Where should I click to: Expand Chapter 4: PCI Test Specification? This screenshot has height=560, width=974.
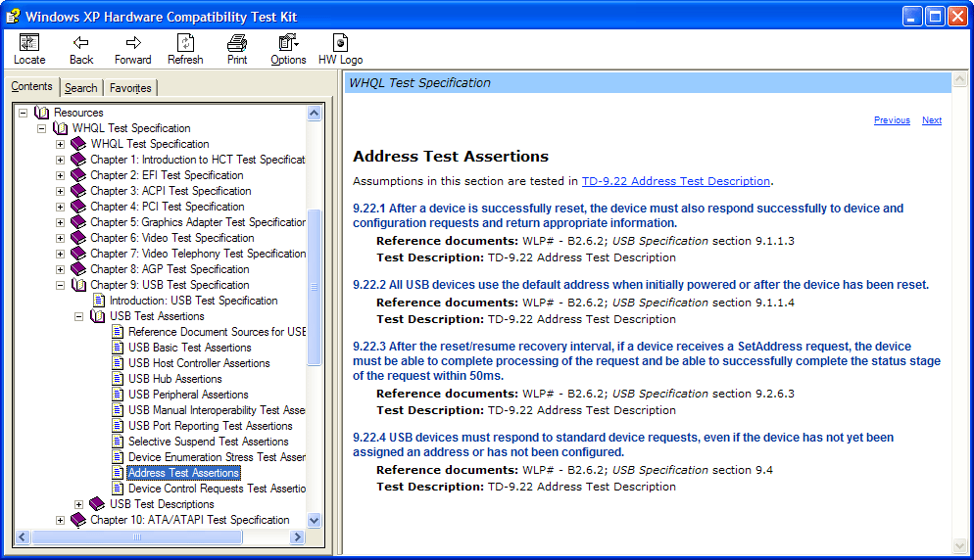[x=60, y=207]
